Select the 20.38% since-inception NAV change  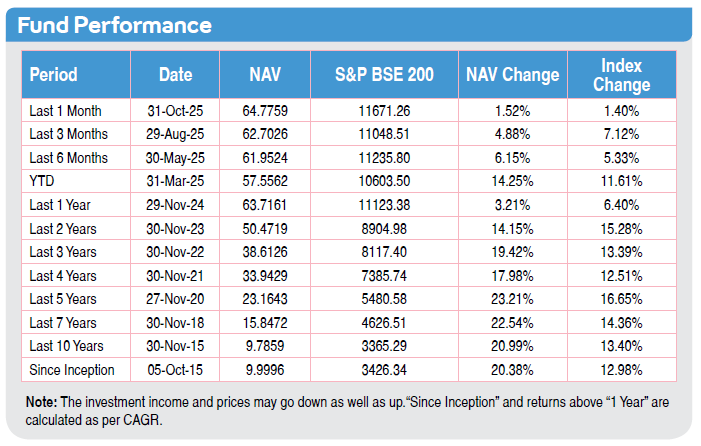512,370
